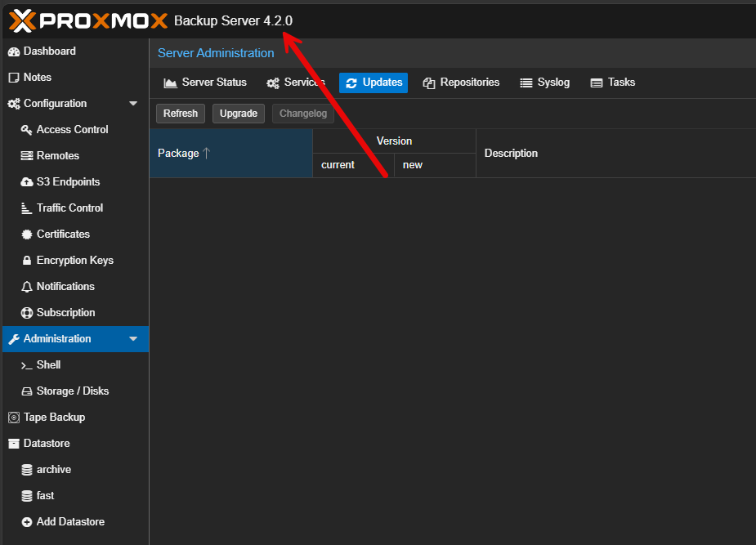Image resolution: width=756 pixels, height=545 pixels.
Task: Open Dashboard in the sidebar
Action: 76,51
